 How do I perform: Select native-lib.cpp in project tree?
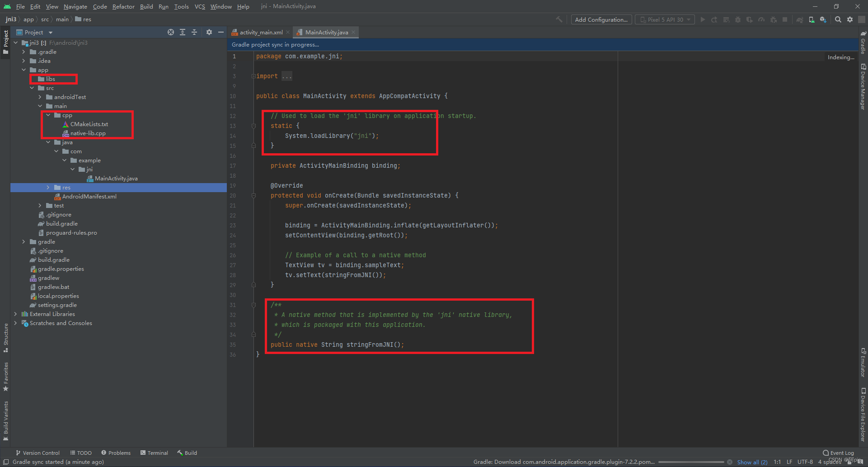coord(84,133)
